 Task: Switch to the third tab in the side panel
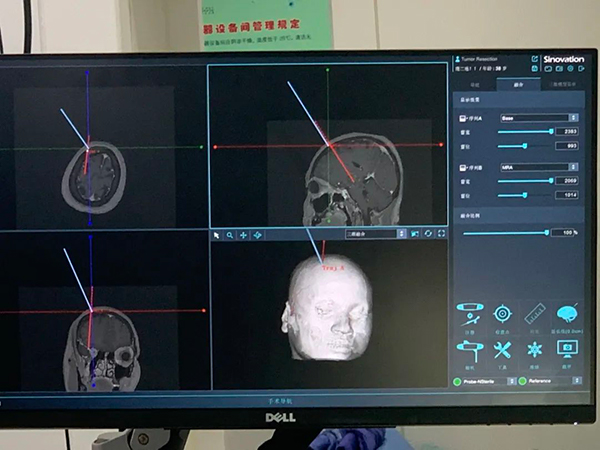pos(562,84)
